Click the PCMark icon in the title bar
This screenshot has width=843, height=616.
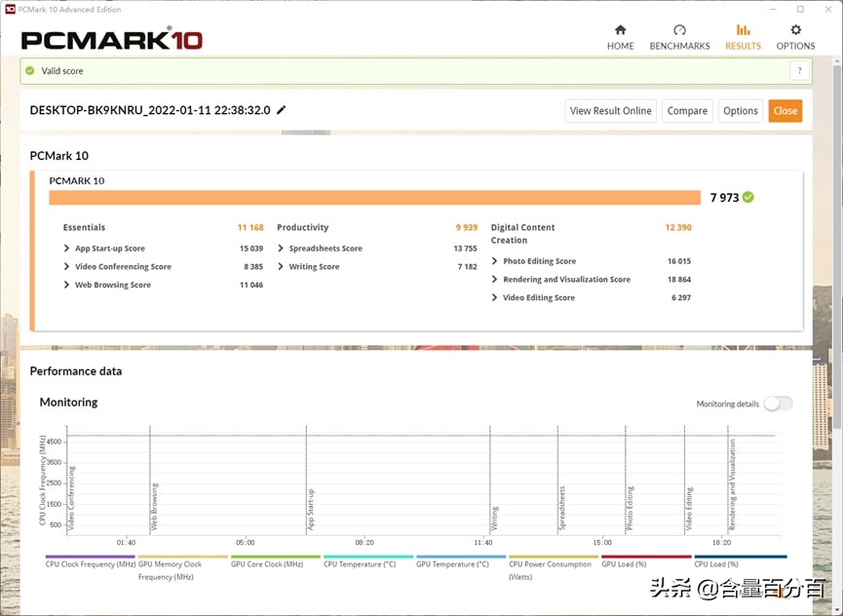pos(9,8)
